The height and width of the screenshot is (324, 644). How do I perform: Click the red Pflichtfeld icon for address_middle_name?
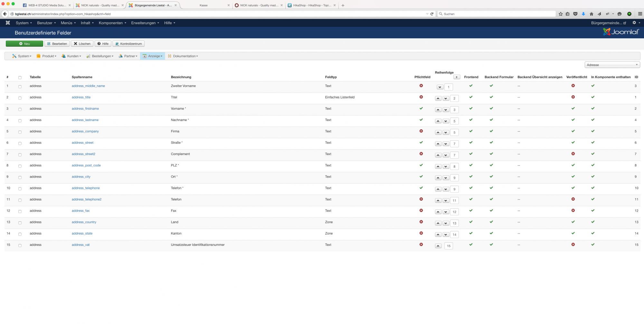(x=421, y=86)
